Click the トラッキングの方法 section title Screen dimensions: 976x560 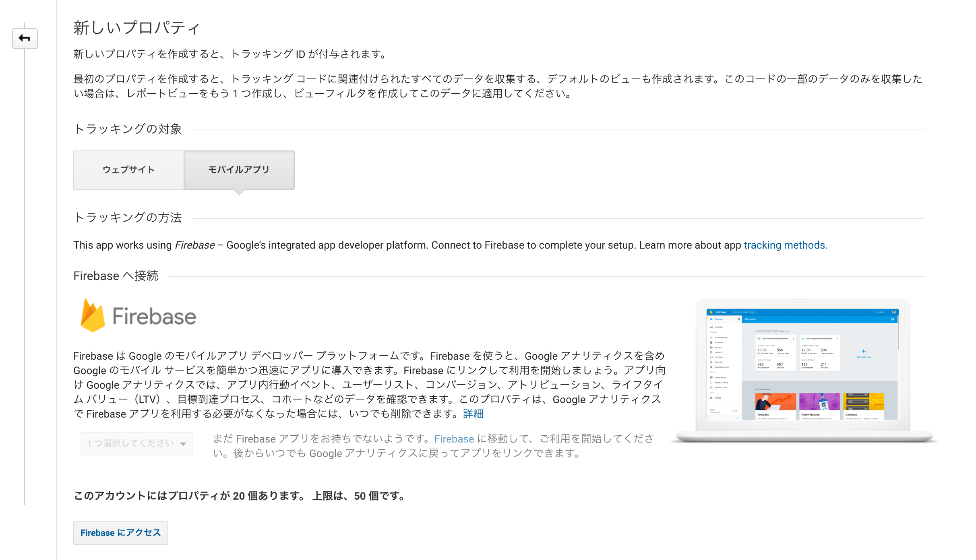128,218
